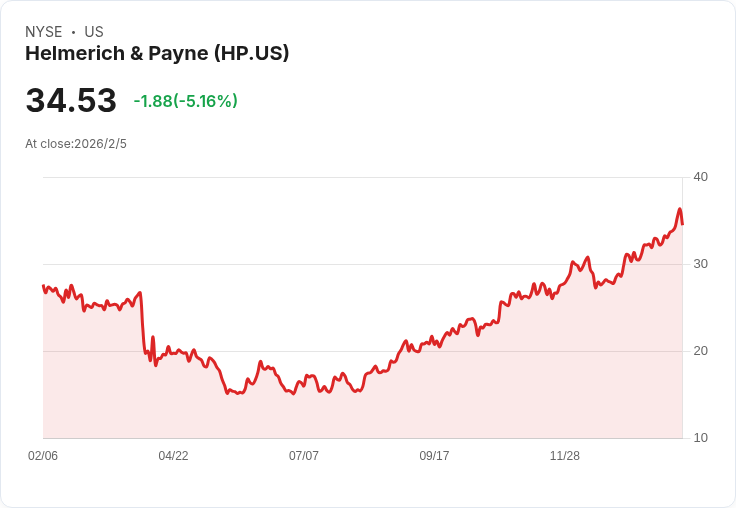
Task: Click the steep vertical drop on the price line
Action: [x=143, y=322]
